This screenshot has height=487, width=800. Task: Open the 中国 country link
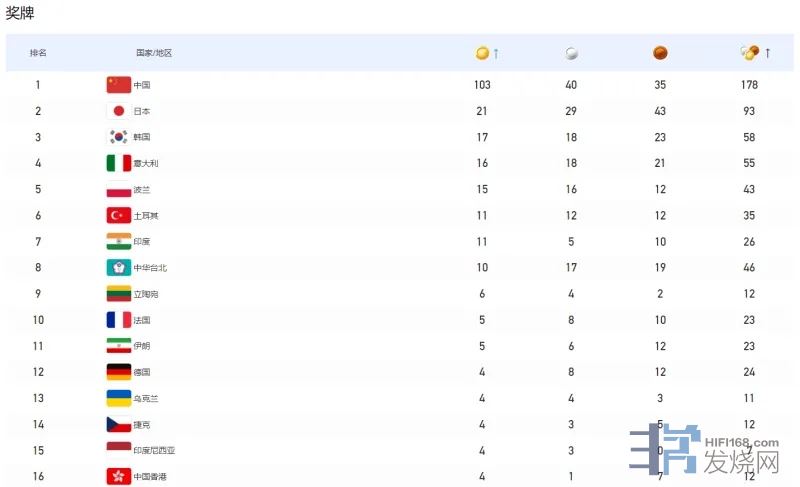(x=142, y=85)
